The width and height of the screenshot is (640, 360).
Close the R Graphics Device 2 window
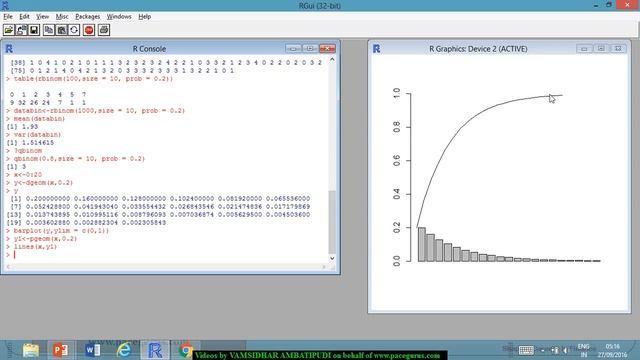coord(618,49)
